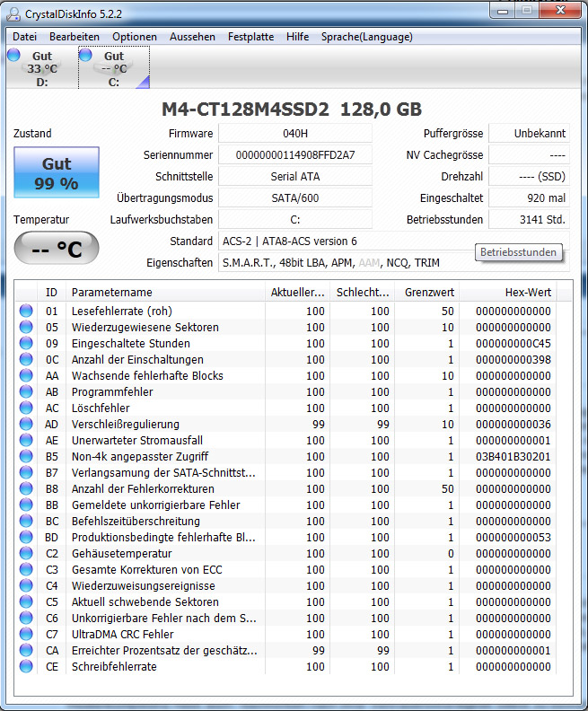Viewport: 588px width, 711px height.
Task: Open the Sprache(Language) menu
Action: [x=367, y=37]
